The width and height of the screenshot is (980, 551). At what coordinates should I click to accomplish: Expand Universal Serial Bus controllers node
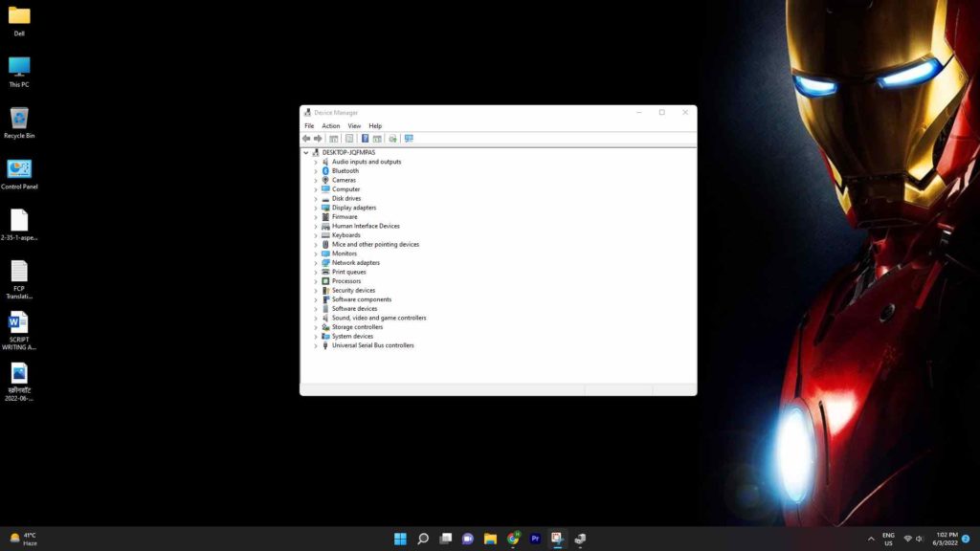(x=315, y=345)
